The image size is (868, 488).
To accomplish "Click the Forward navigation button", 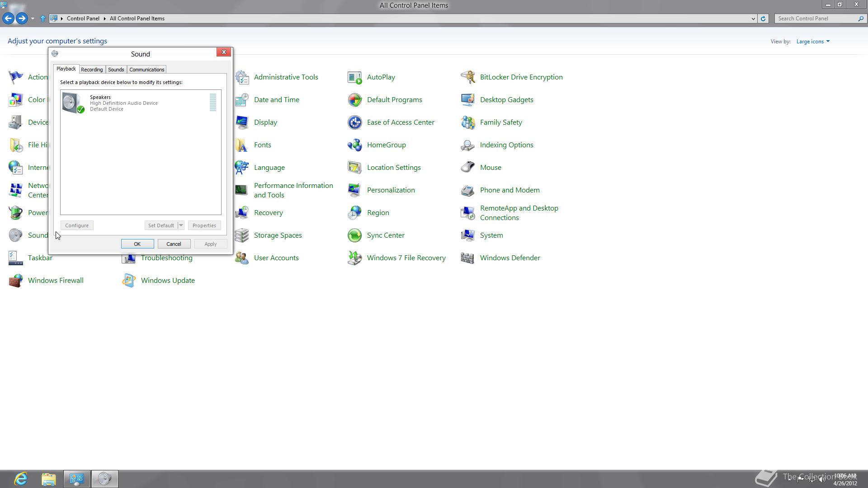I will (22, 19).
